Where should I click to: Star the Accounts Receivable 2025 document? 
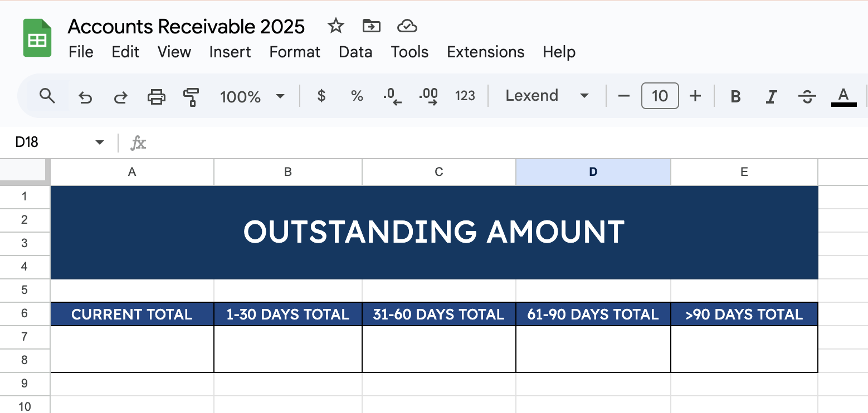335,26
